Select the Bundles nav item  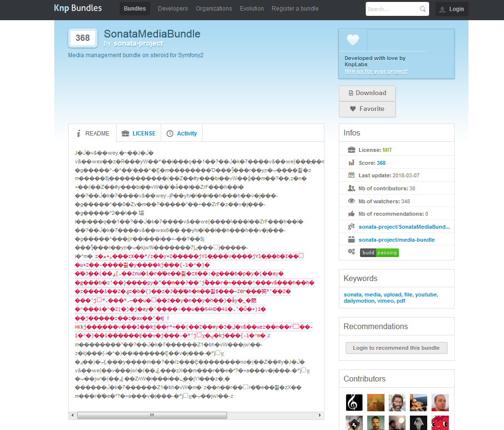point(135,9)
